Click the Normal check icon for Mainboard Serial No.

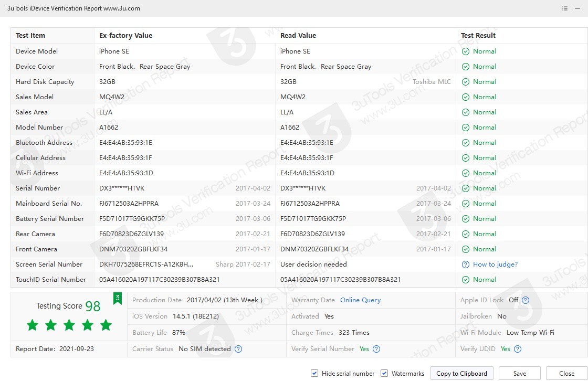pos(465,204)
